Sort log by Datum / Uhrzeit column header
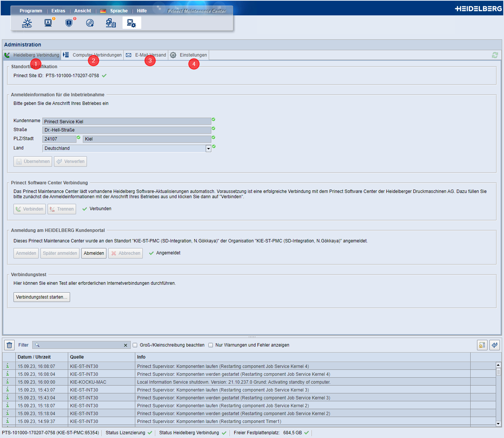 click(x=42, y=357)
